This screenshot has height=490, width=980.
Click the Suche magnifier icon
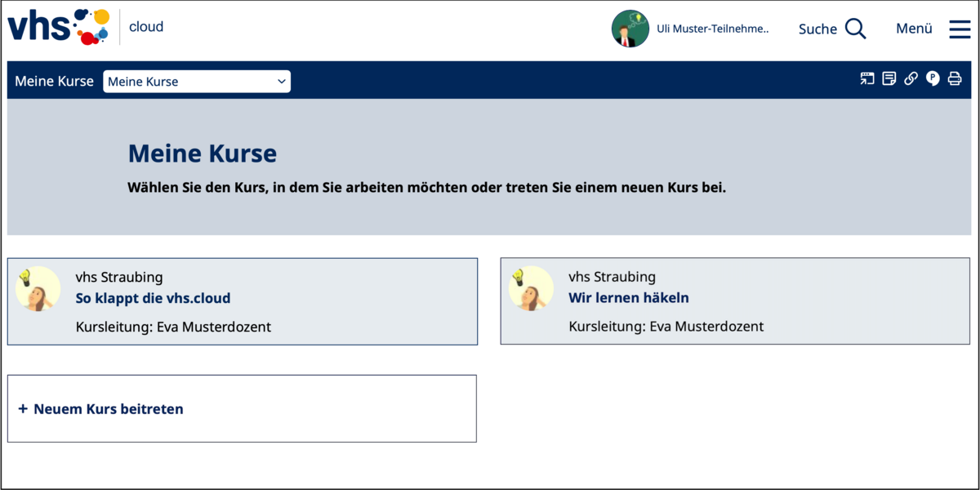pyautogui.click(x=856, y=29)
